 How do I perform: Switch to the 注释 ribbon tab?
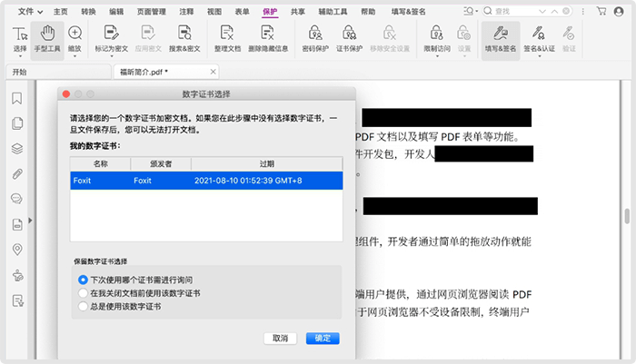point(186,12)
